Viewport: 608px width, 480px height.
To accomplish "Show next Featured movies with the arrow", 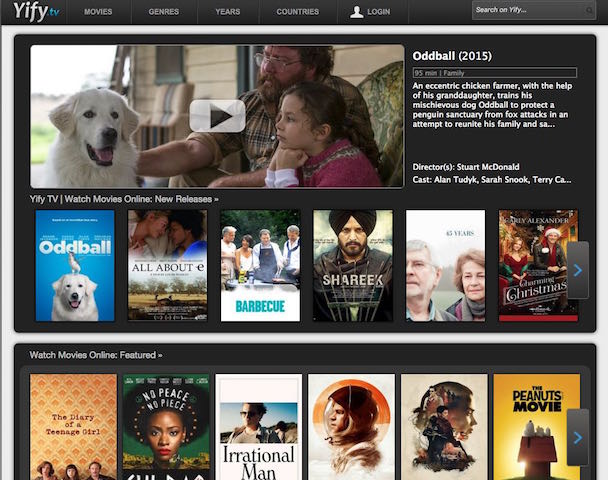I will click(x=578, y=437).
